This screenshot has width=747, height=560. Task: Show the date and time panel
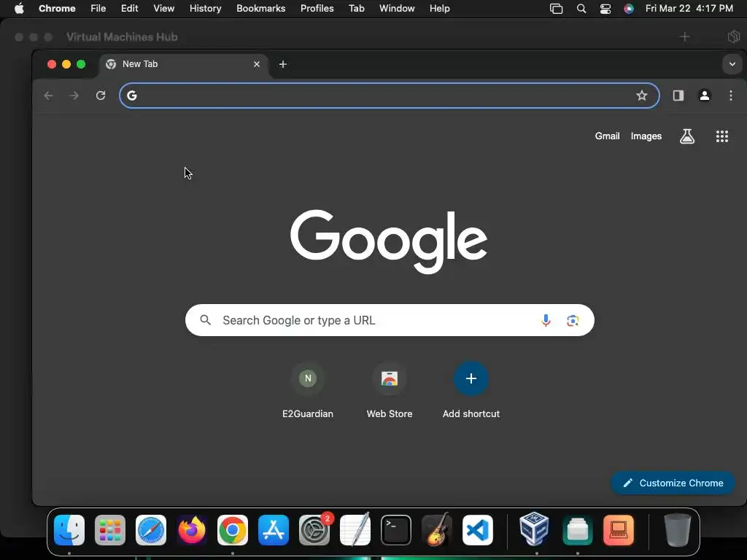tap(689, 9)
